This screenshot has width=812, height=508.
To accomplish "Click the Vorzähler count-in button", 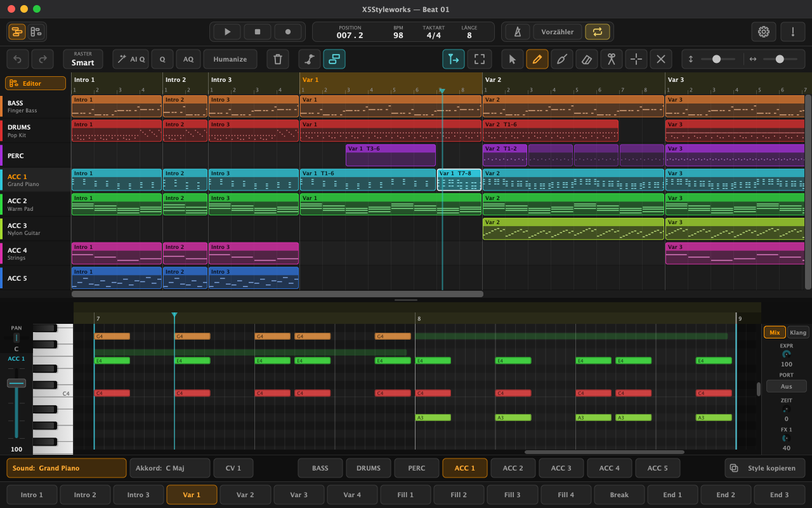I will click(x=558, y=32).
